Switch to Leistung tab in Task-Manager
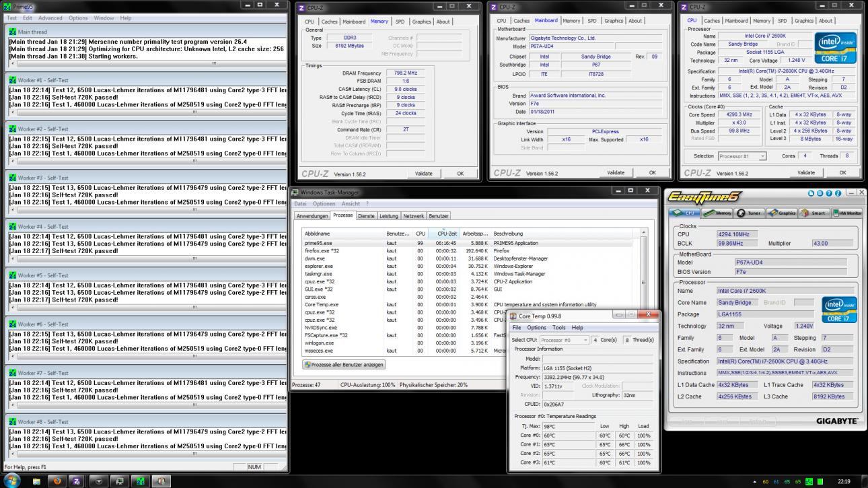 tap(389, 216)
